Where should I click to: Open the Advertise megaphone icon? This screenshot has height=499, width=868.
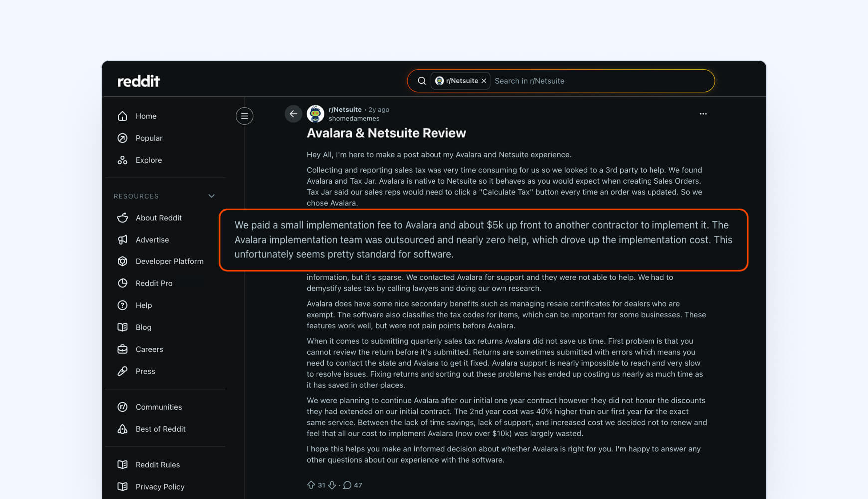[122, 240]
